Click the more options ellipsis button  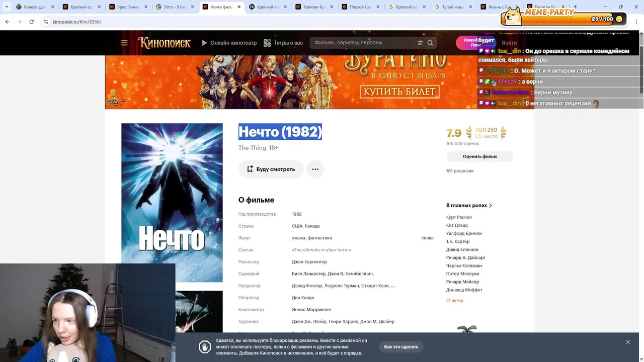point(315,169)
